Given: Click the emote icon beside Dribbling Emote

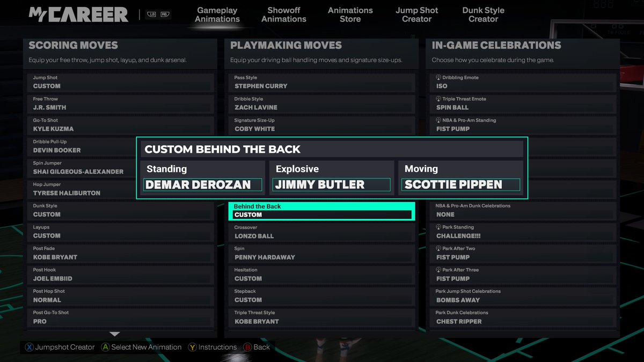Looking at the screenshot, I should [x=438, y=78].
